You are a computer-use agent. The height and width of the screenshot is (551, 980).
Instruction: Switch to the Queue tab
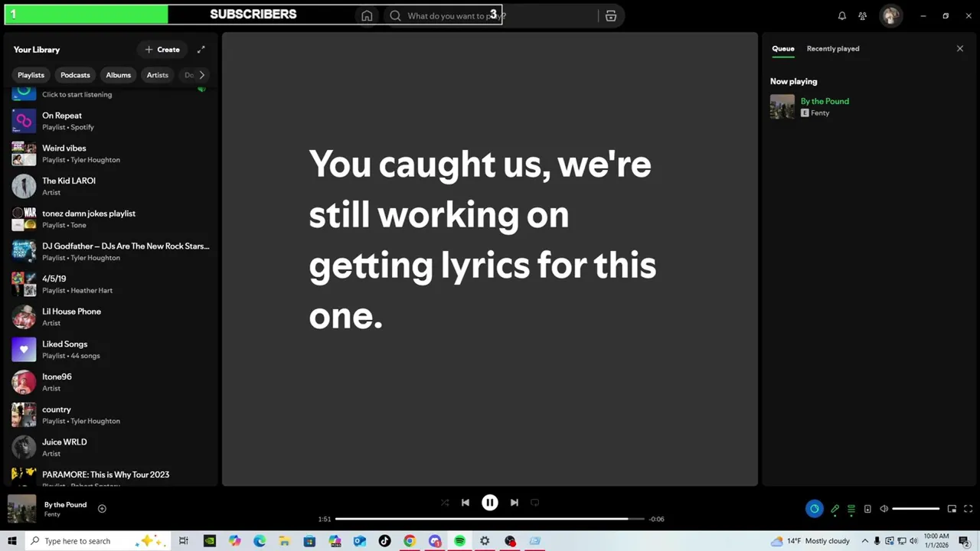(782, 49)
